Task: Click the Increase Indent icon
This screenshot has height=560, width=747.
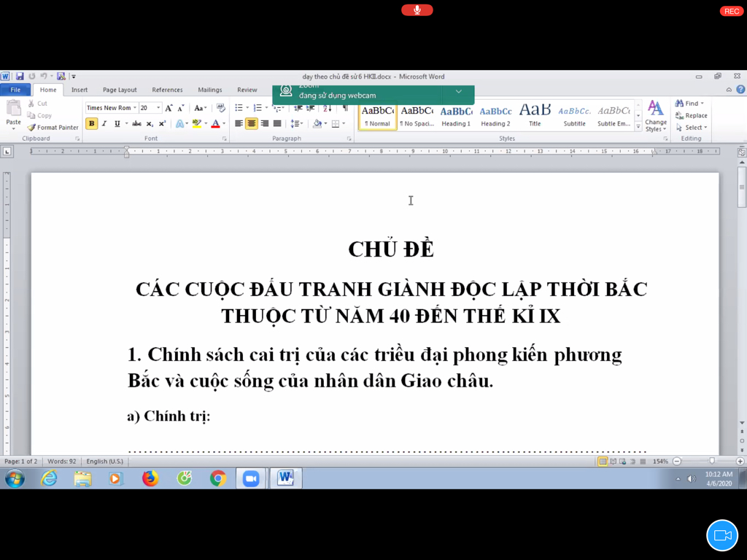Action: coord(310,108)
